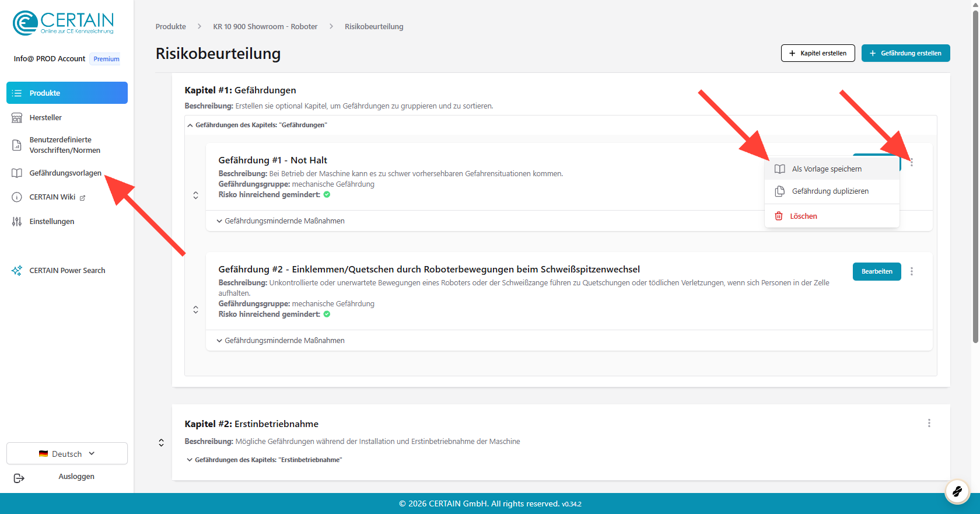Click reorder arrows of Gefährdung #1 Not Halt
Image resolution: width=980 pixels, height=514 pixels.
[195, 195]
